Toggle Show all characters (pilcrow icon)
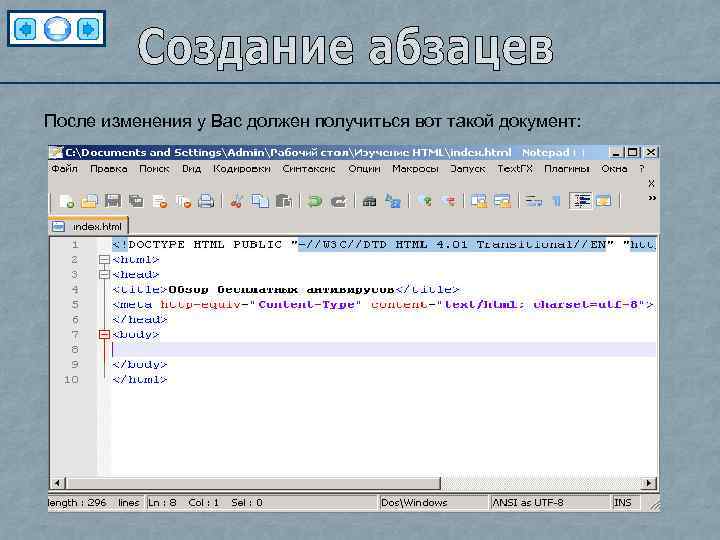The image size is (720, 540). coord(556,201)
